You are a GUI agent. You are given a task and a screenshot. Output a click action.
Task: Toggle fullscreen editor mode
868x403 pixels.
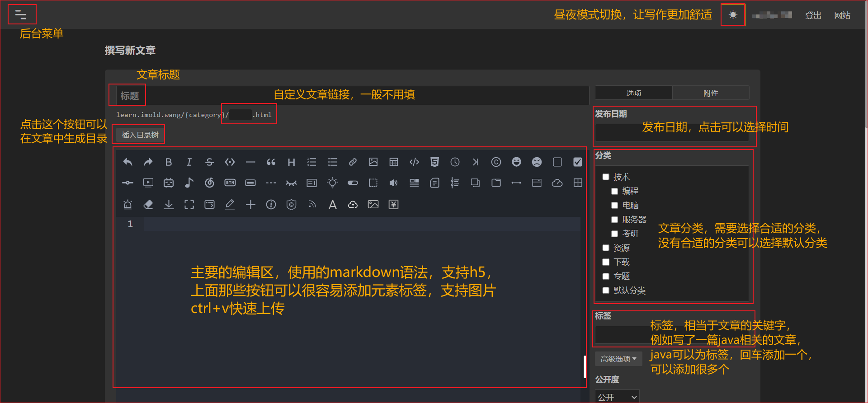(x=189, y=205)
